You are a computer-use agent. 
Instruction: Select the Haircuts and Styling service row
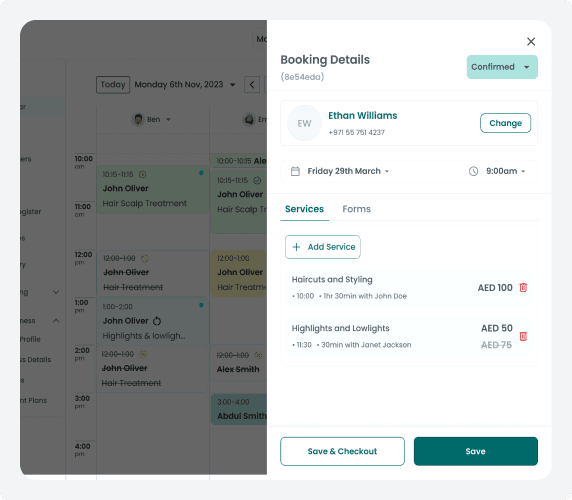click(409, 287)
